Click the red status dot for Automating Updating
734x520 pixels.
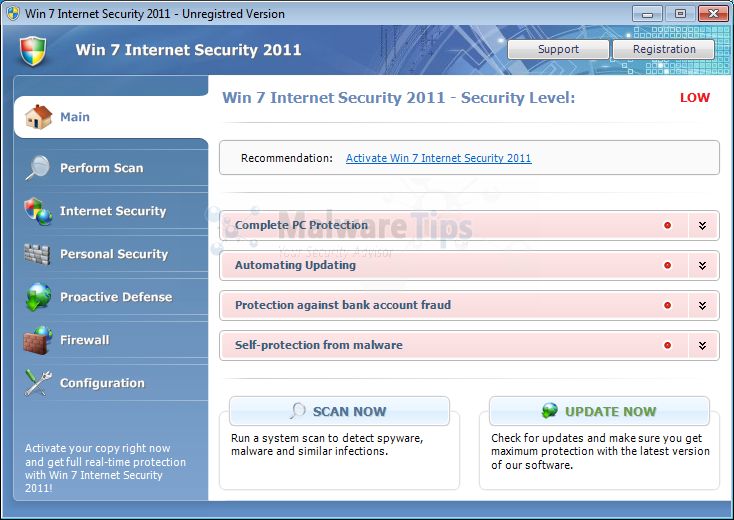[x=667, y=265]
